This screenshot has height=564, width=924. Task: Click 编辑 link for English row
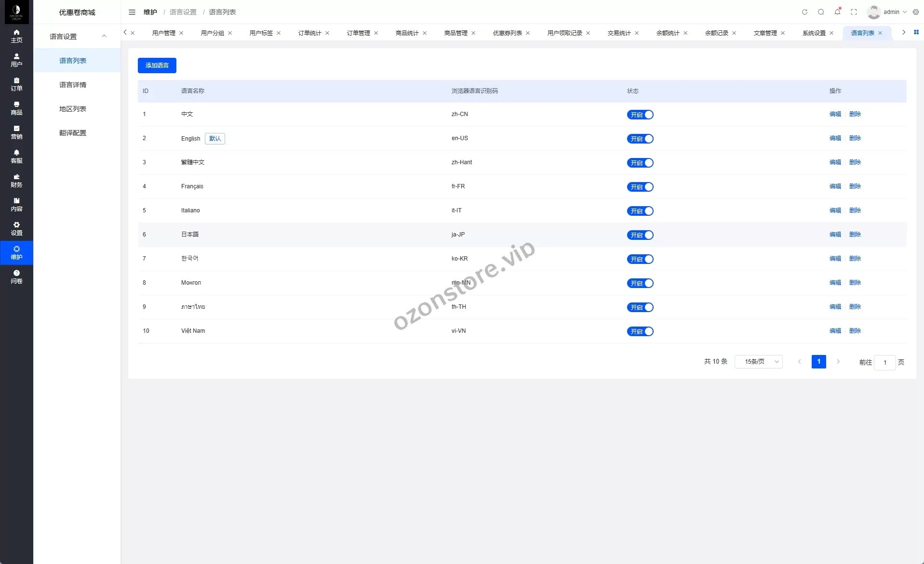[835, 138]
